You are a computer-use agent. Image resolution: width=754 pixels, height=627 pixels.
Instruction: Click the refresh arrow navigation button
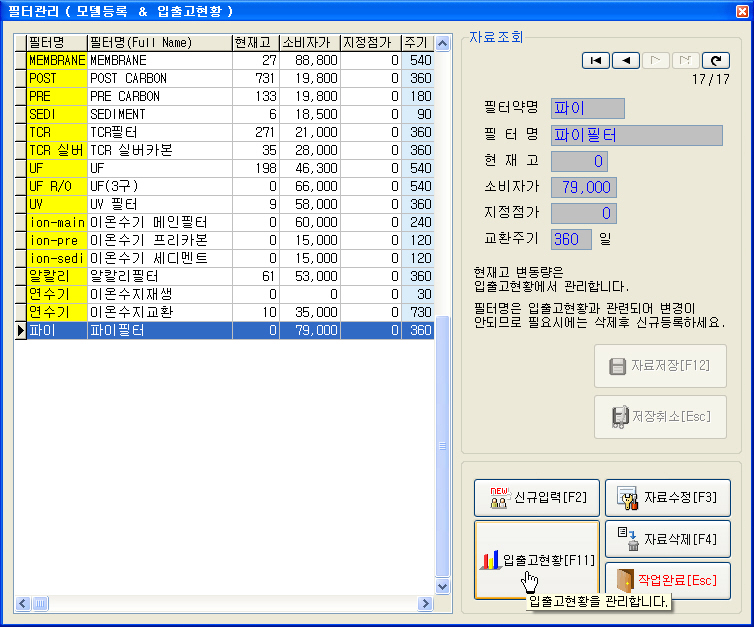coord(716,61)
